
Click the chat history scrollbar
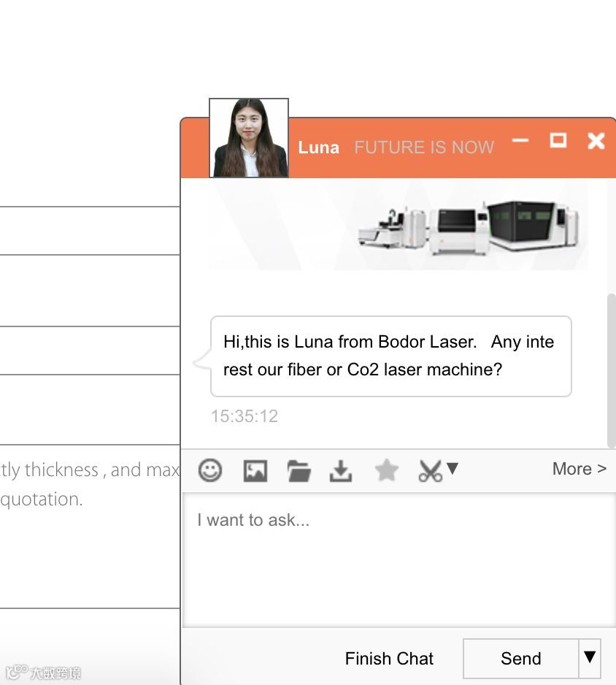click(x=611, y=370)
